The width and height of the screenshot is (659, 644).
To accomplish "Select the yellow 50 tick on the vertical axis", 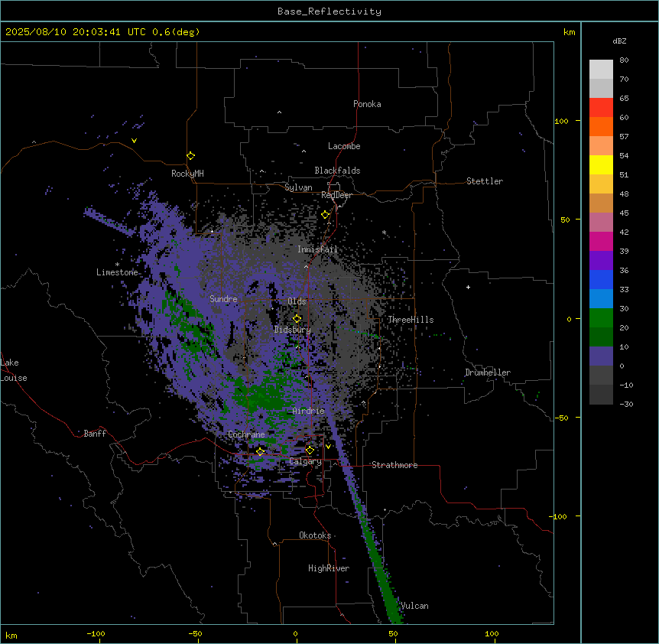I will [565, 220].
